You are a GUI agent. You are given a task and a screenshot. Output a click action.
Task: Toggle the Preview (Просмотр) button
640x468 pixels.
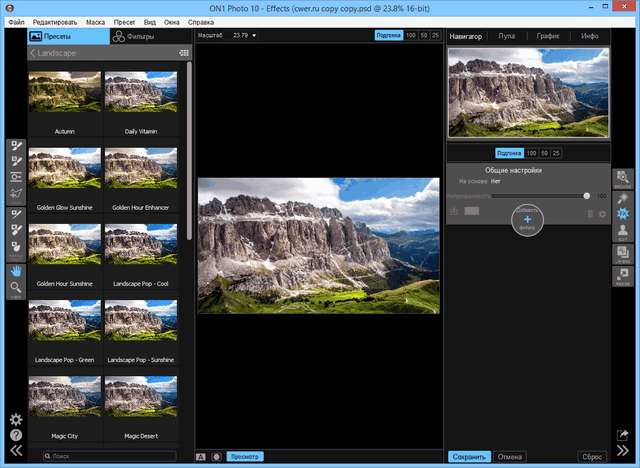point(245,456)
